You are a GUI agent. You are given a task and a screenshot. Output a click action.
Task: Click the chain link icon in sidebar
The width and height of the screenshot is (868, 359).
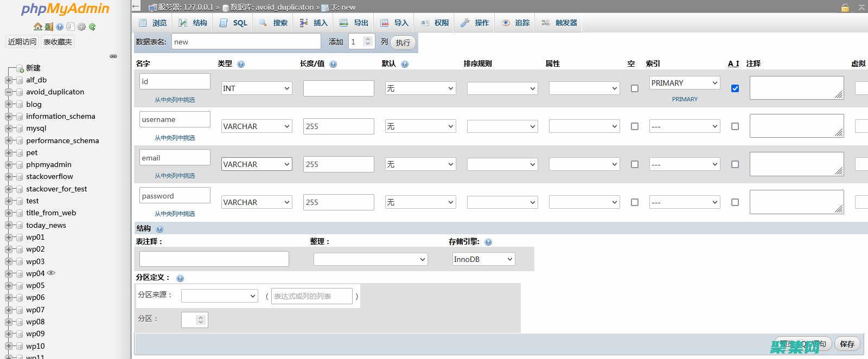click(x=113, y=56)
